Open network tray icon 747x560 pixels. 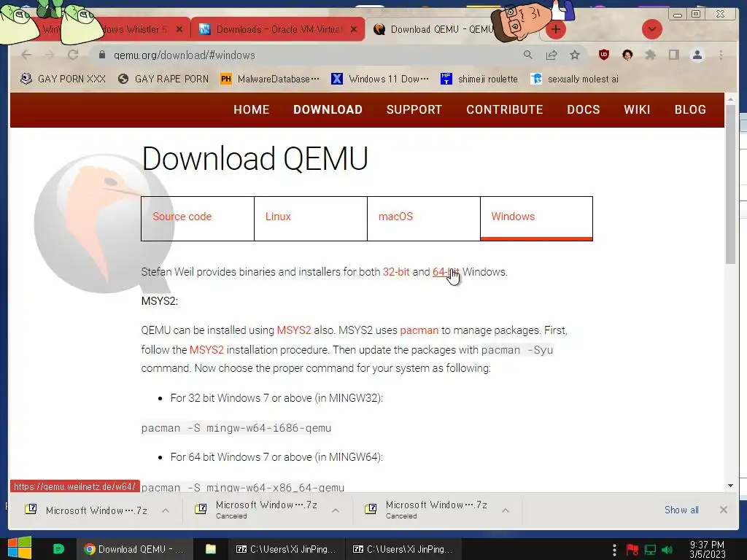(650, 550)
